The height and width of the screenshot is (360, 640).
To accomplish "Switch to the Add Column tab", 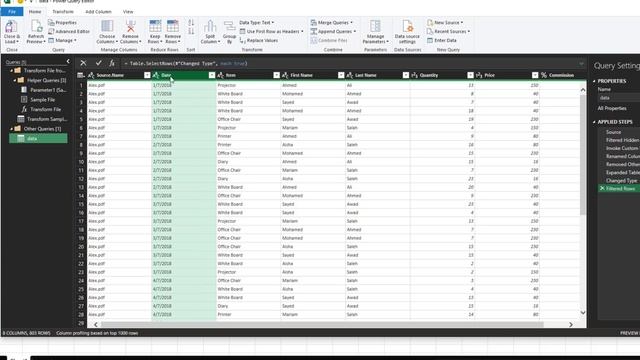I will [x=98, y=12].
